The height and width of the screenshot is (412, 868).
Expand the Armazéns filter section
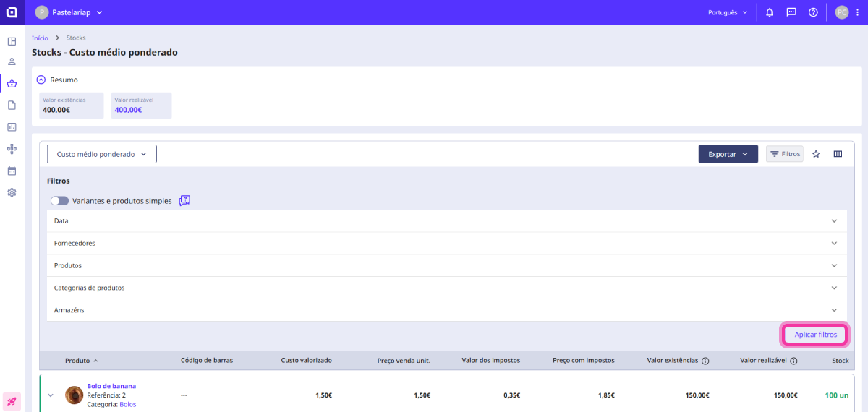pos(447,310)
